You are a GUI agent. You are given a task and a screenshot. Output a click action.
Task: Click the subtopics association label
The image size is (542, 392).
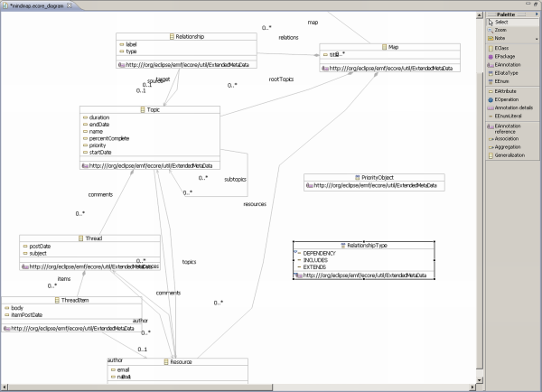(x=235, y=179)
